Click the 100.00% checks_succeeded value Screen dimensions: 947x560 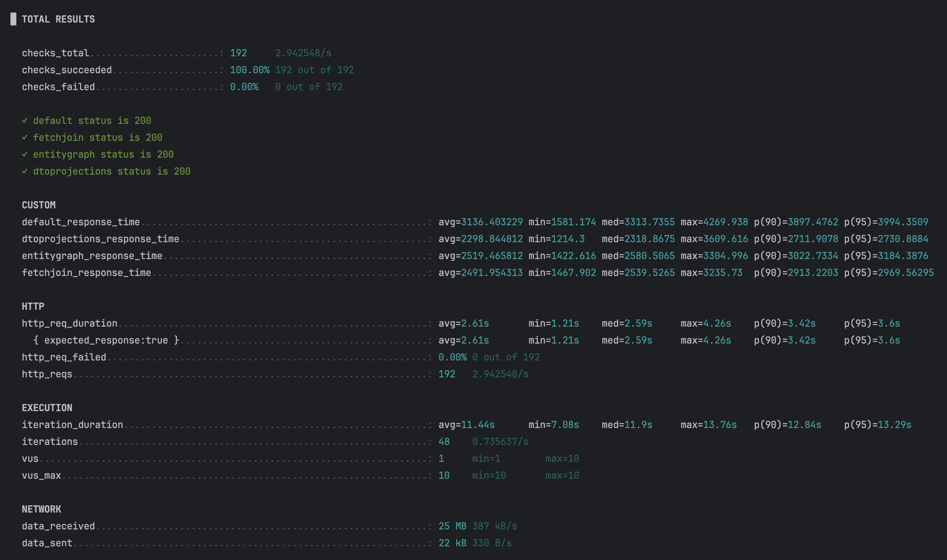249,70
